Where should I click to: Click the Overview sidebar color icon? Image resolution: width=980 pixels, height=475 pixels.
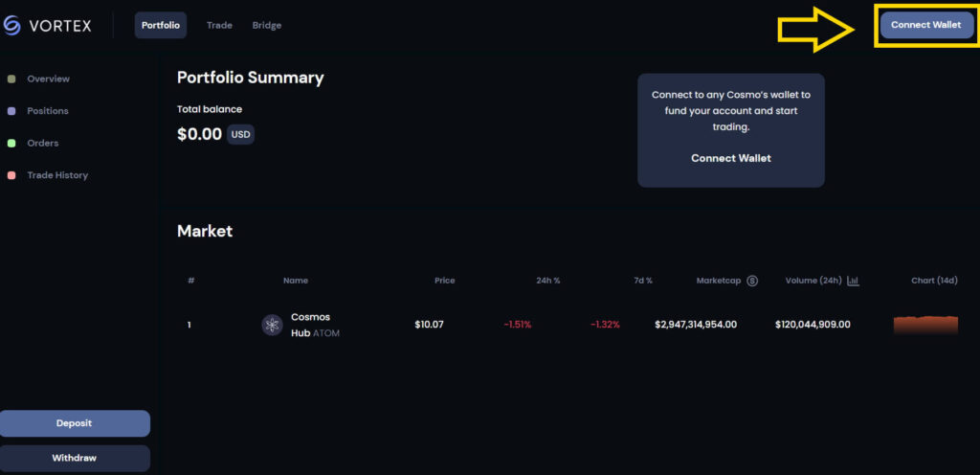11,79
